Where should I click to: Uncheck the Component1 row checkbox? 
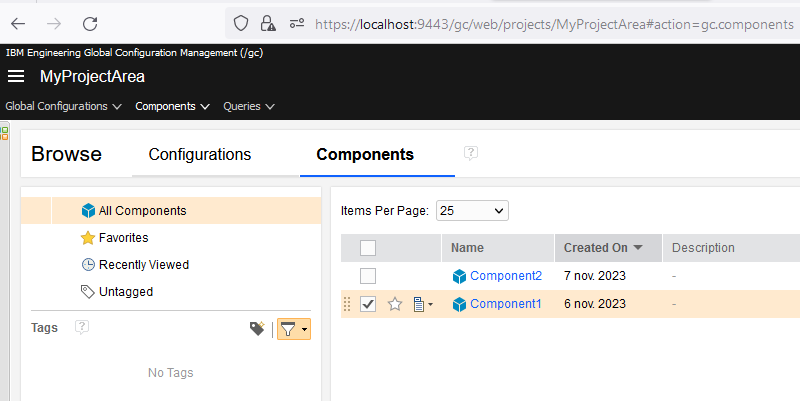[368, 304]
